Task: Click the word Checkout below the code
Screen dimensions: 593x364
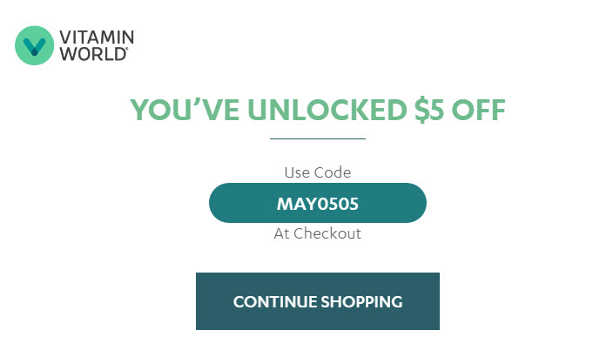Action: [x=327, y=233]
